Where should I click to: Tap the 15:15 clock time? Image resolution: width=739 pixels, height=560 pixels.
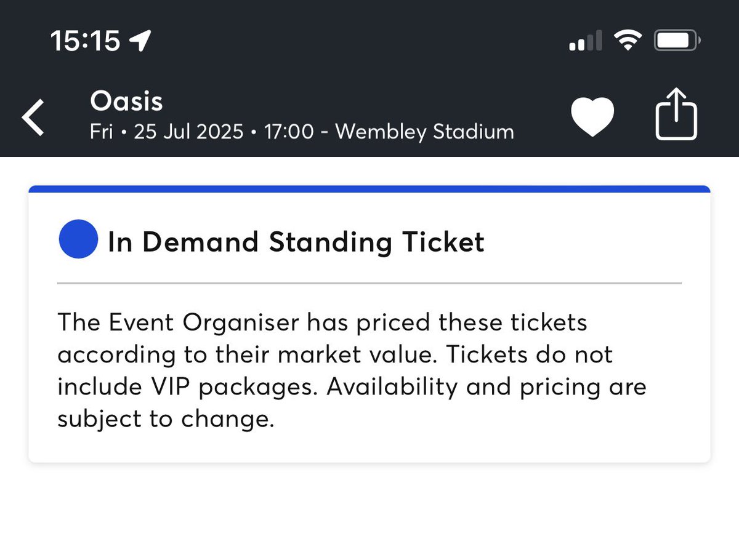(85, 41)
